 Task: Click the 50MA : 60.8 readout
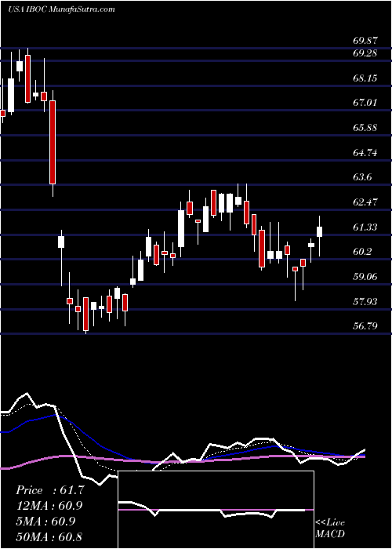pyautogui.click(x=50, y=536)
